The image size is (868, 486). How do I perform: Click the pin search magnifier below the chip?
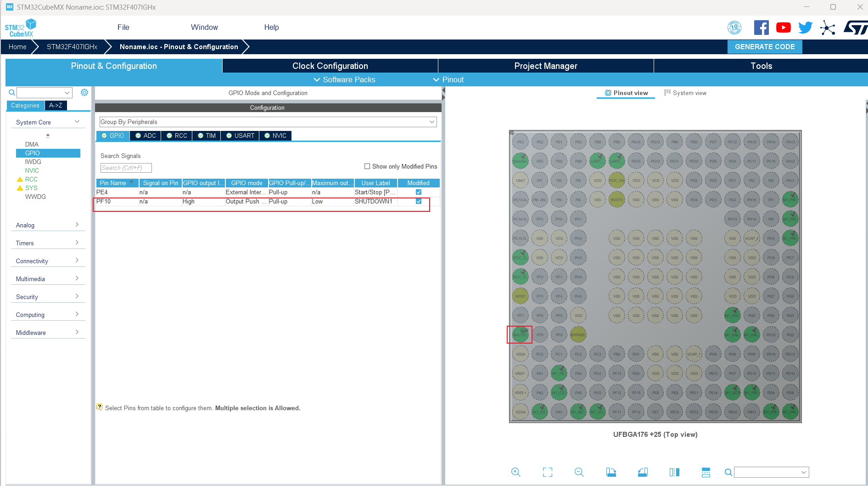tap(728, 472)
